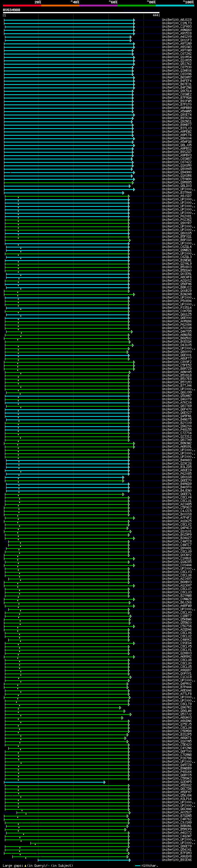Viewport: 197px width, 868px height.
Task: Select hit UniRef100_P48164
Action: click(x=177, y=772)
